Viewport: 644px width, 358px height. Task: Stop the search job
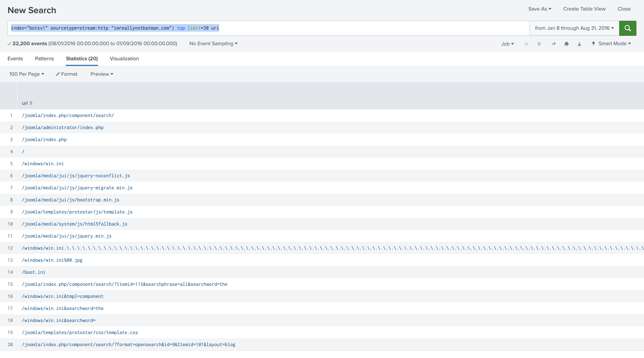coord(539,44)
